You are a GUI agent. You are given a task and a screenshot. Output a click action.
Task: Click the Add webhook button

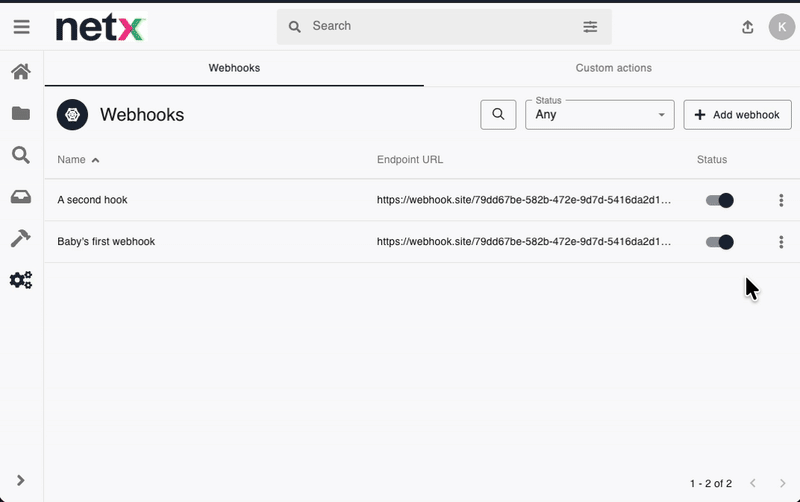click(737, 115)
